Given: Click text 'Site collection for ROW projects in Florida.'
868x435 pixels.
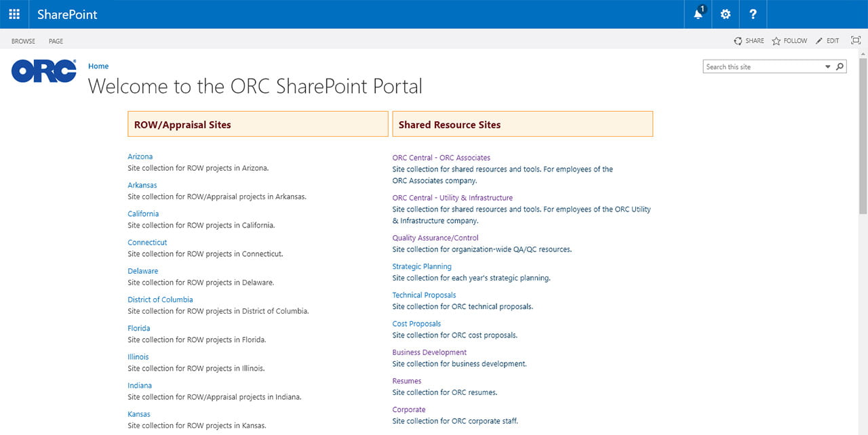Looking at the screenshot, I should pos(197,339).
